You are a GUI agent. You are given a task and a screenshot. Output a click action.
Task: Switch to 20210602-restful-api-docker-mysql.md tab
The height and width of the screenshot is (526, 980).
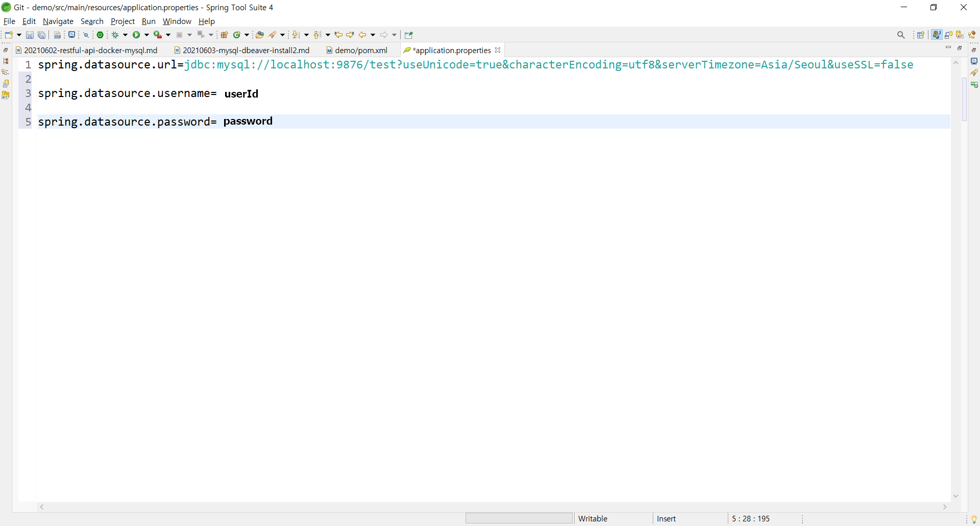pyautogui.click(x=87, y=50)
